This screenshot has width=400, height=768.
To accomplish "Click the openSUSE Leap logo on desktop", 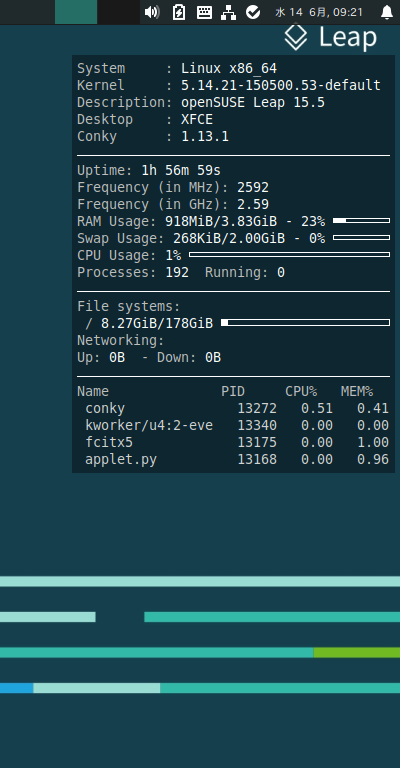I will point(331,38).
